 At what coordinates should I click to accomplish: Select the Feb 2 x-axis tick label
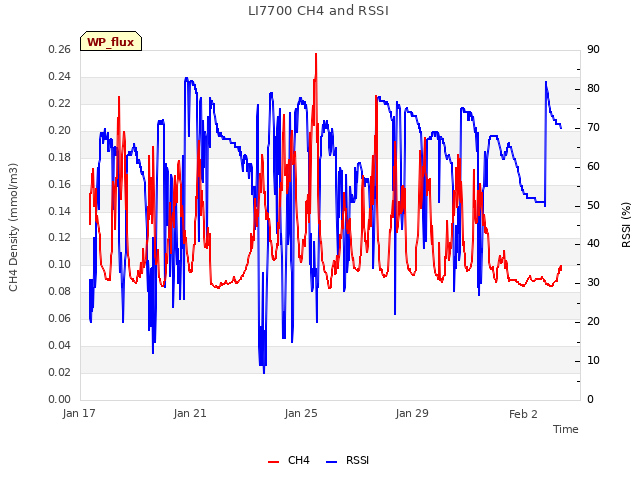(x=523, y=414)
